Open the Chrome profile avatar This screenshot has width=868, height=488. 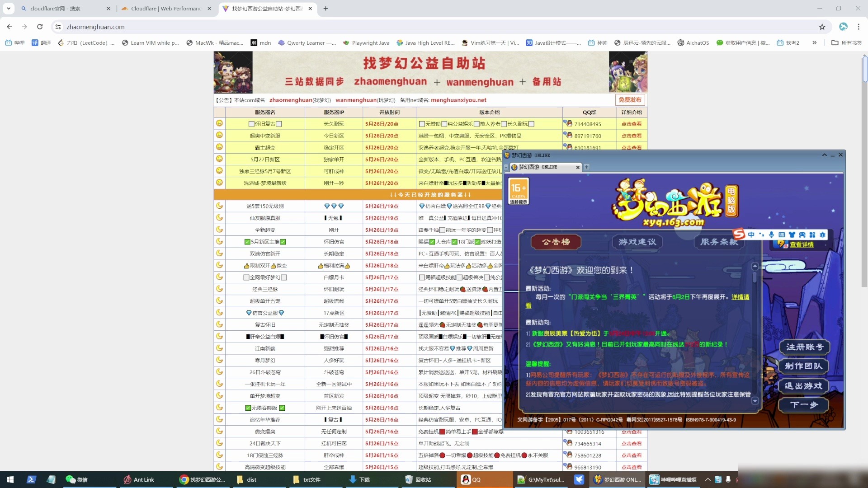(843, 27)
